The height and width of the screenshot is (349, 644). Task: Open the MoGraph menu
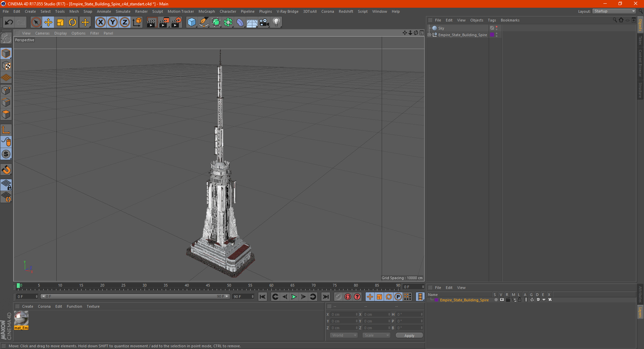coord(207,11)
